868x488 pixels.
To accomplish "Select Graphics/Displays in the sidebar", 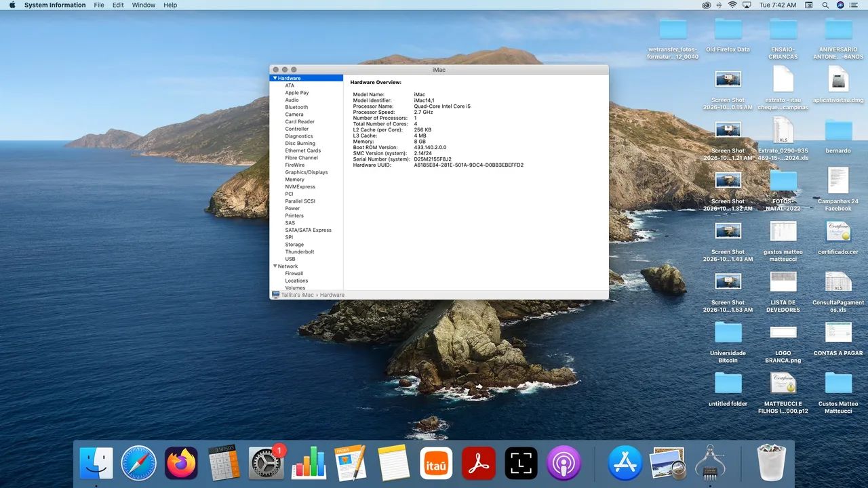I will (x=307, y=172).
